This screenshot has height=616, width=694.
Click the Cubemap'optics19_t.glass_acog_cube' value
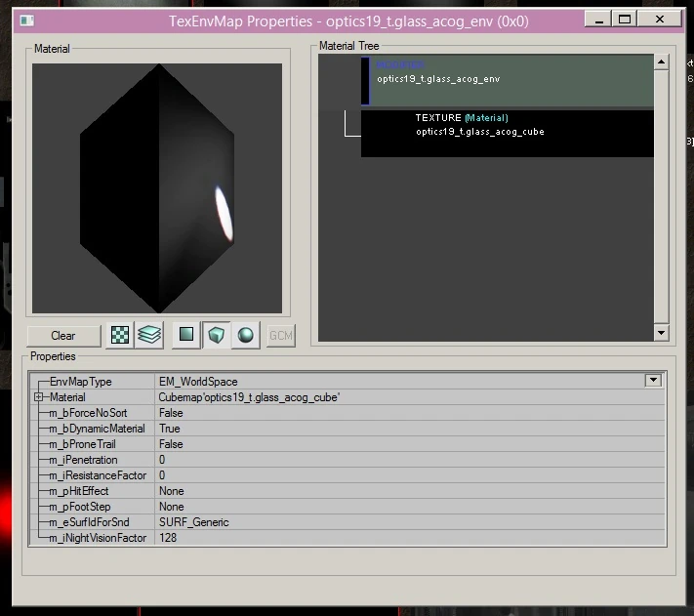coord(249,397)
